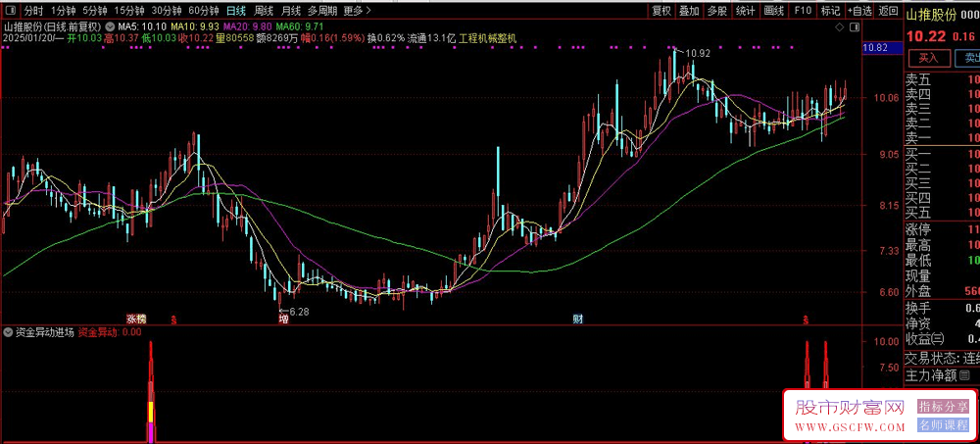Click the 换手 turnover row
980x444 pixels.
tap(943, 309)
